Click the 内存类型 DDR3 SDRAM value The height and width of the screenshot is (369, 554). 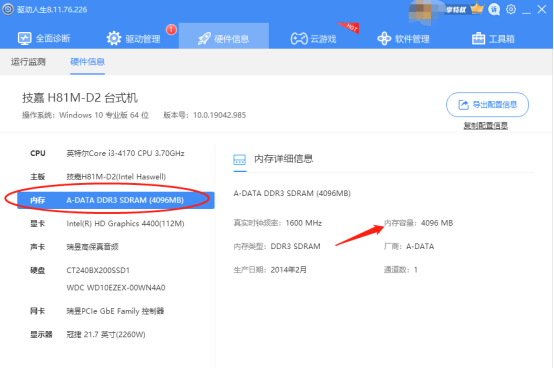295,246
